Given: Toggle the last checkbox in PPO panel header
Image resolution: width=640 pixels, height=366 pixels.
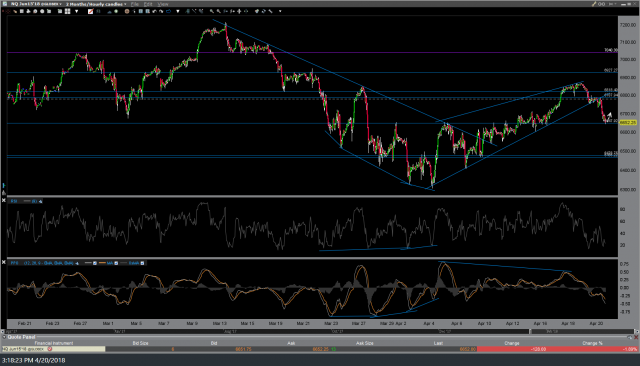Looking at the screenshot, I should 142,263.
